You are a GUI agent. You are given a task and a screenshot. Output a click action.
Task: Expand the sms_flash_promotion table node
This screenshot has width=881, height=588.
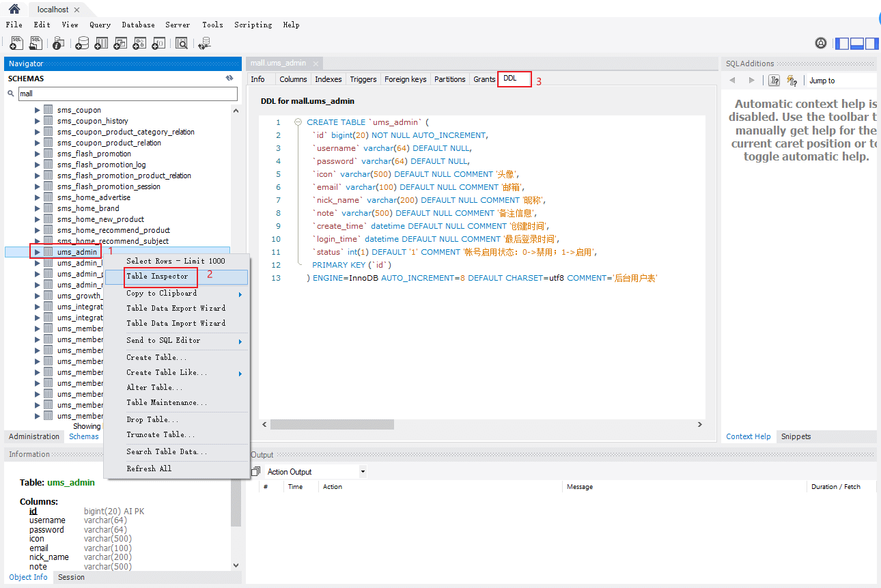(38, 154)
